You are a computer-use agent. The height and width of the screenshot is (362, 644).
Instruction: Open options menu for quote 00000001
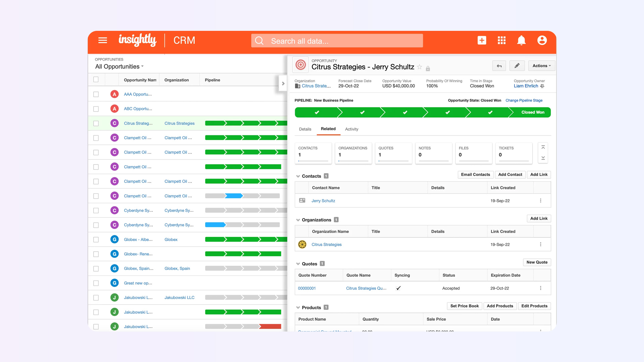click(x=540, y=288)
